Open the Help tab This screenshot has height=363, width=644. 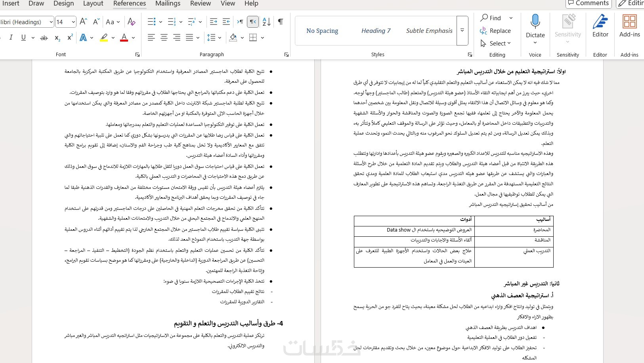[251, 4]
